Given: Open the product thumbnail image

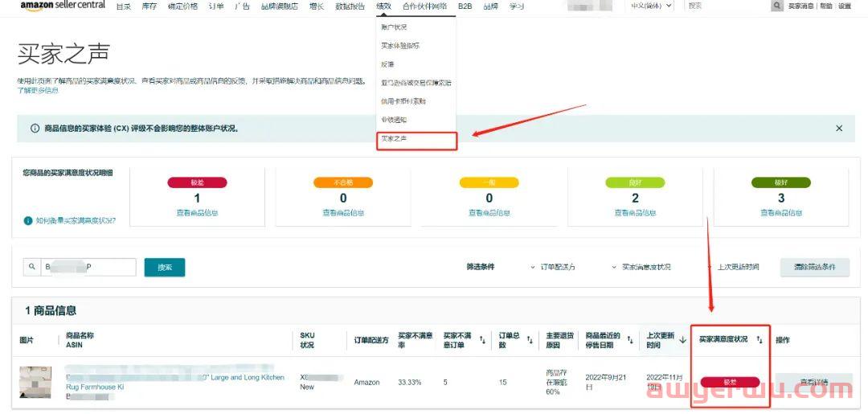Looking at the screenshot, I should click(x=35, y=382).
